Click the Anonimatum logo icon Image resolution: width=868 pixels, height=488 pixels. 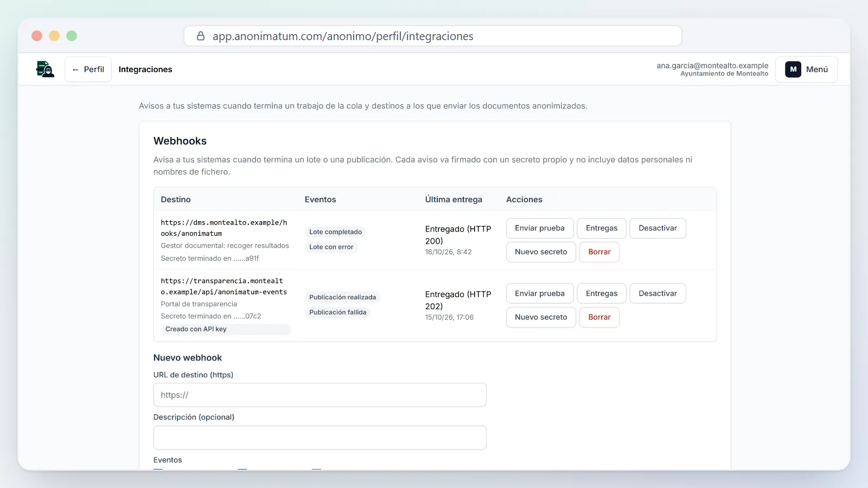click(45, 69)
